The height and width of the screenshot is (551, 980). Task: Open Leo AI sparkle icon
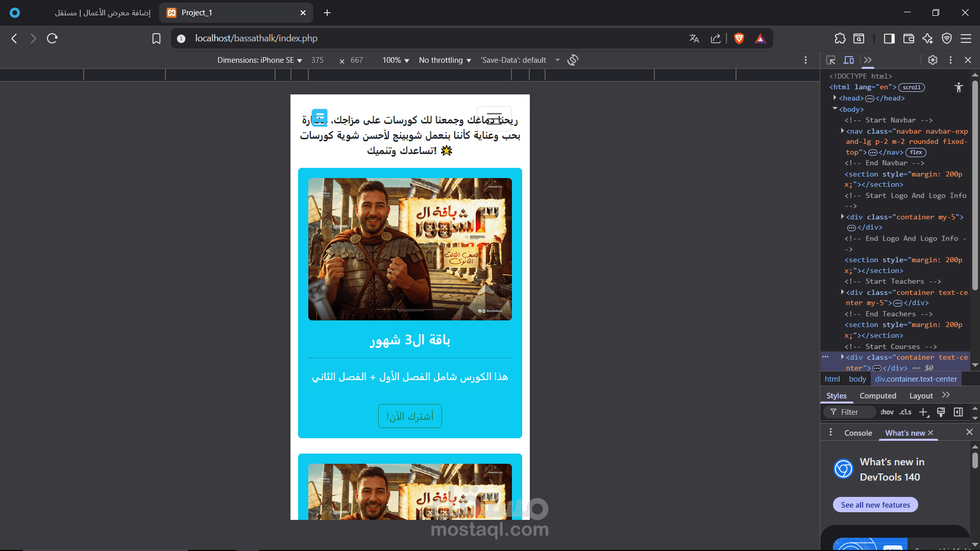pyautogui.click(x=927, y=38)
